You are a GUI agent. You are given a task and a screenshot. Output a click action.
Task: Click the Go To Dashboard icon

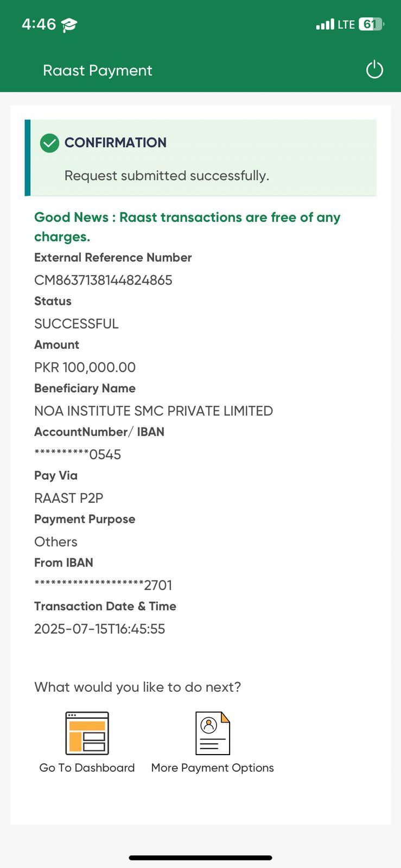[x=87, y=733]
